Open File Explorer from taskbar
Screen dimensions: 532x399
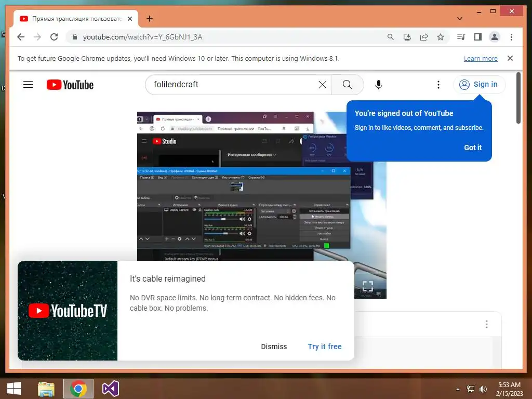coord(46,389)
